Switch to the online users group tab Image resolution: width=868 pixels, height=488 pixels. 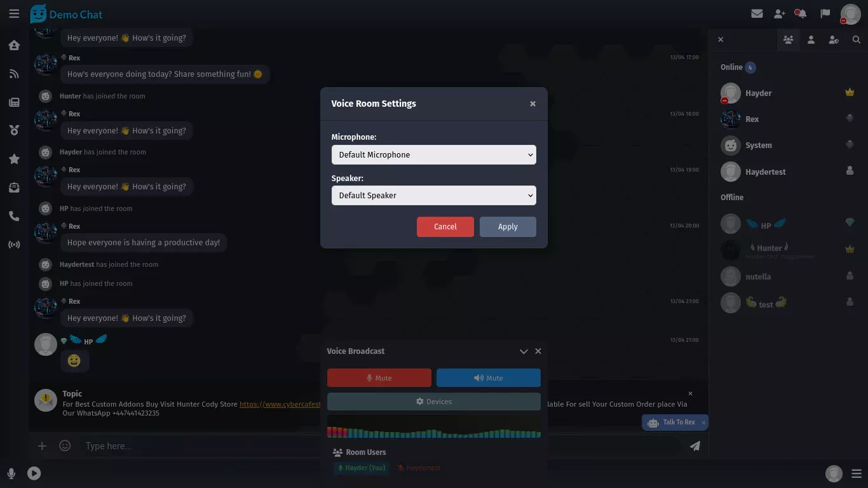pyautogui.click(x=788, y=39)
